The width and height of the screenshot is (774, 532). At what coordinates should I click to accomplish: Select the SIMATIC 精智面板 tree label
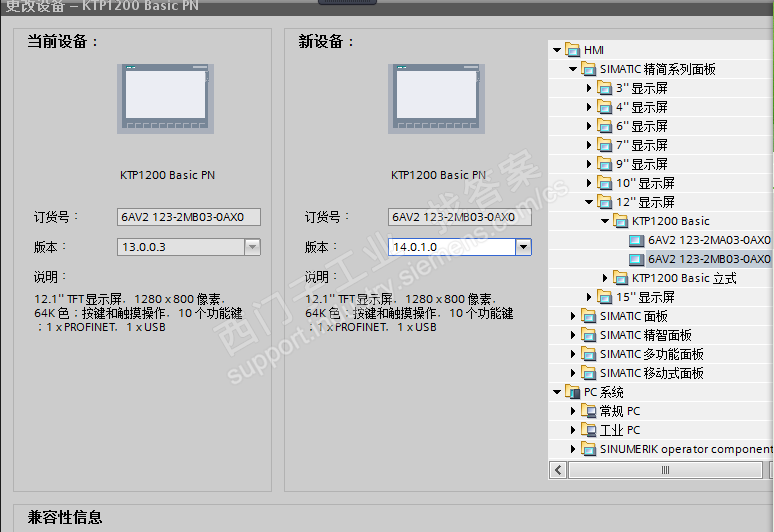[646, 335]
